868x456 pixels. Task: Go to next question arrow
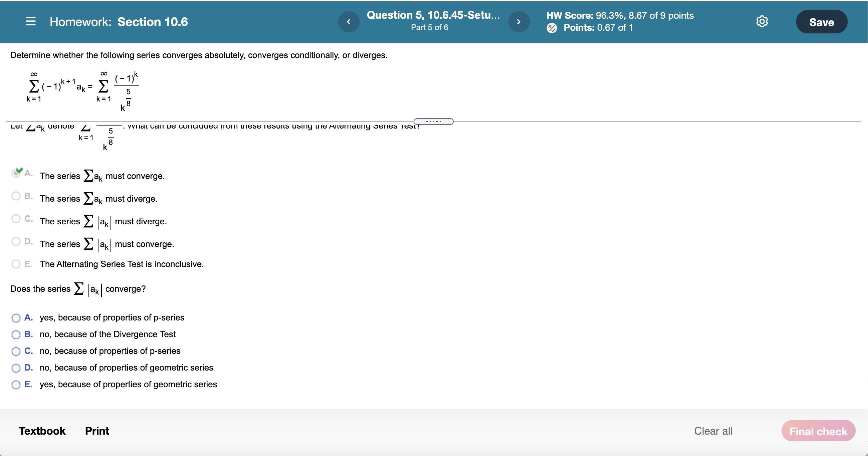point(518,22)
